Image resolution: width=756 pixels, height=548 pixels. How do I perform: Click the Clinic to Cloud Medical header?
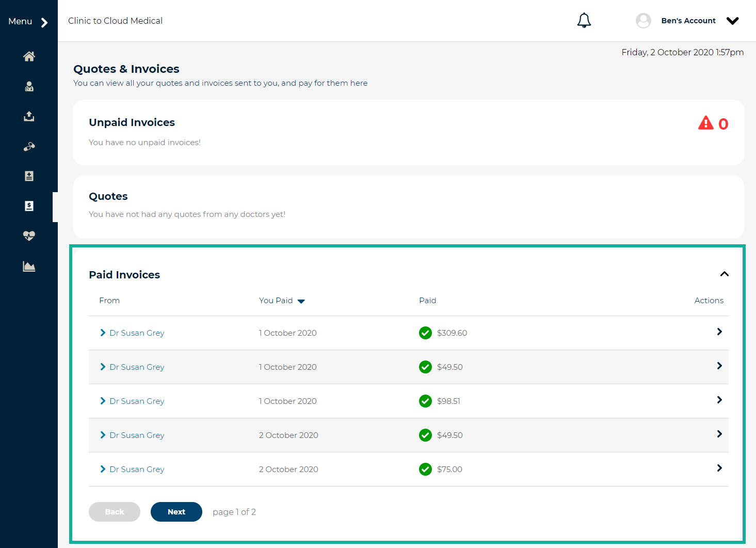coord(115,21)
